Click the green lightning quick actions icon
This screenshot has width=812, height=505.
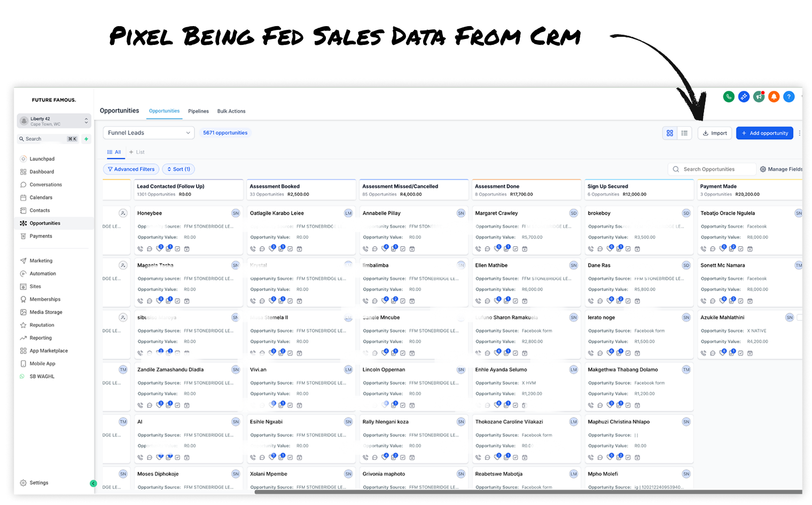86,139
